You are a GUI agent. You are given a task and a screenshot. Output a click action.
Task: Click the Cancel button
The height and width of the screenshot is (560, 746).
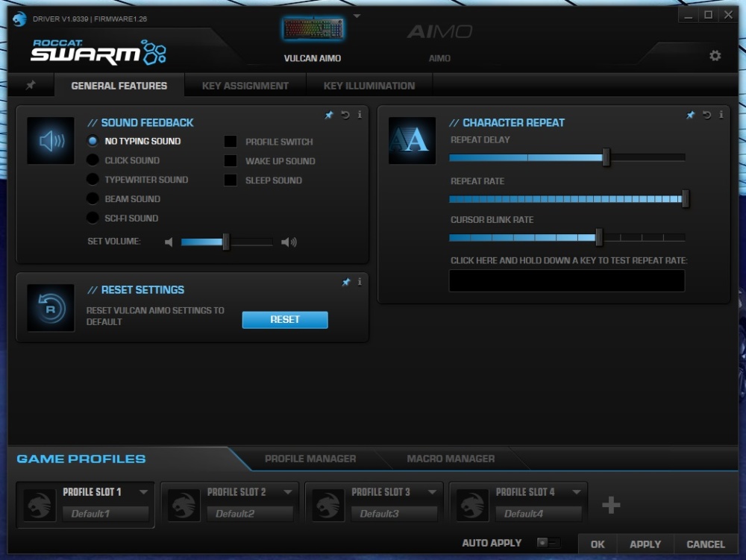tap(706, 544)
